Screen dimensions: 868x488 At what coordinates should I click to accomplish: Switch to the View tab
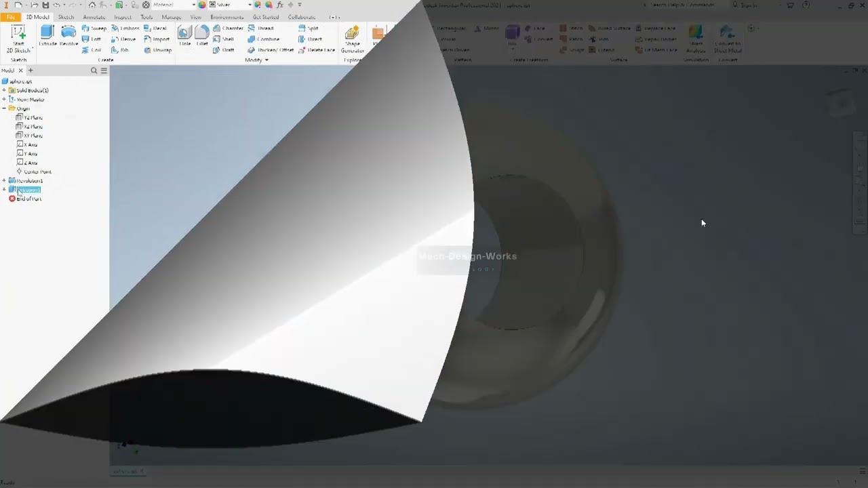196,17
